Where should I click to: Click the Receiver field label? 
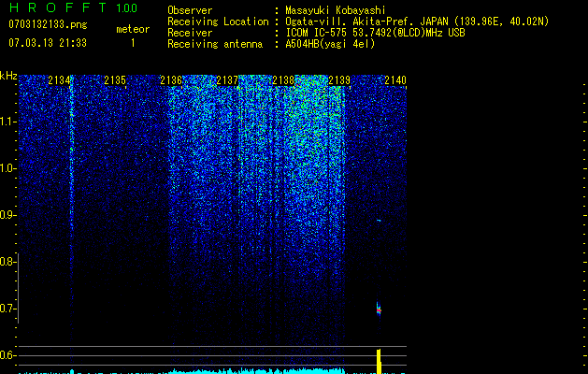[190, 33]
